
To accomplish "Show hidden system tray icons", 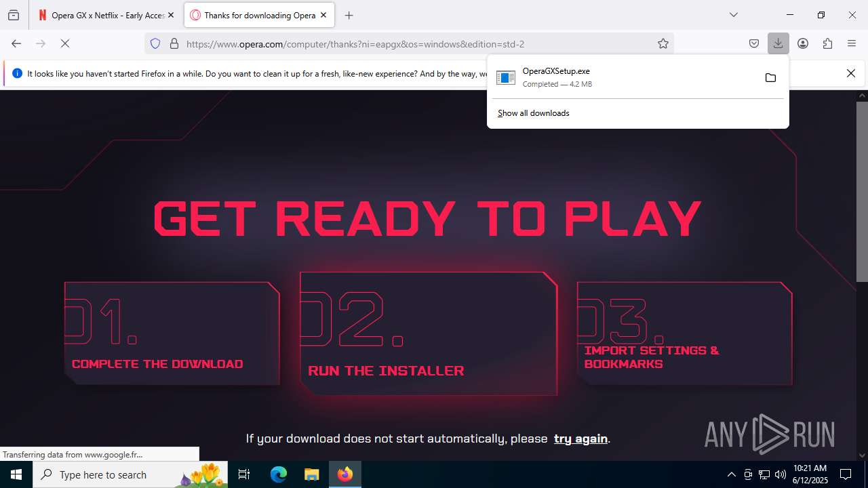I will 731,474.
